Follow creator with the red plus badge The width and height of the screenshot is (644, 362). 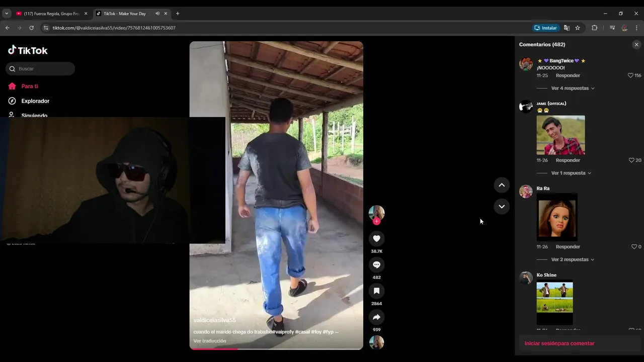coord(376,221)
